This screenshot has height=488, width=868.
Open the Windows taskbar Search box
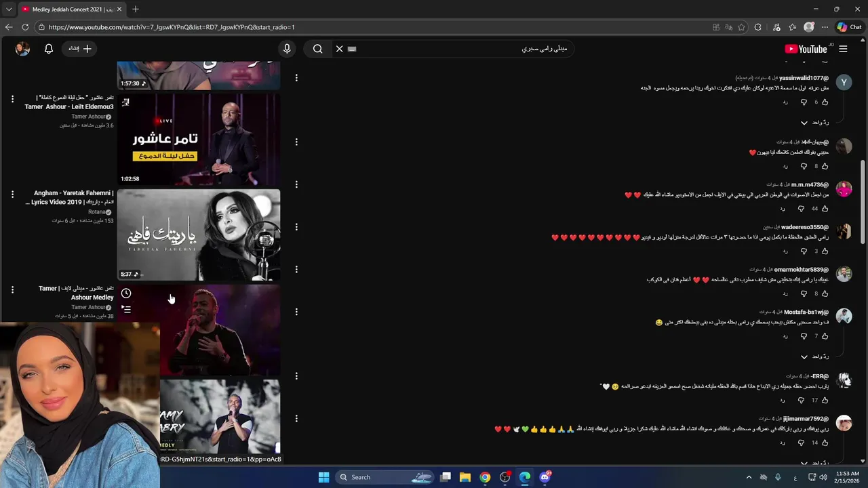[x=383, y=477]
